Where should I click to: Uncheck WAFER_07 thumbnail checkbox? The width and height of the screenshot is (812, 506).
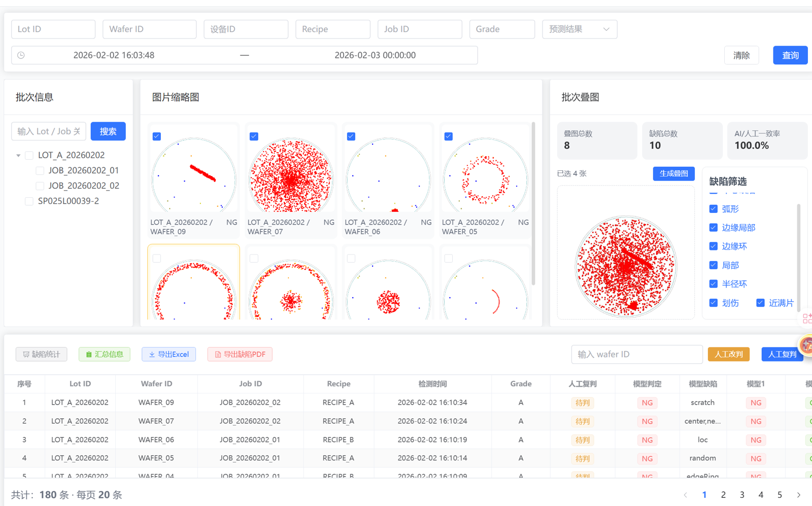click(254, 136)
